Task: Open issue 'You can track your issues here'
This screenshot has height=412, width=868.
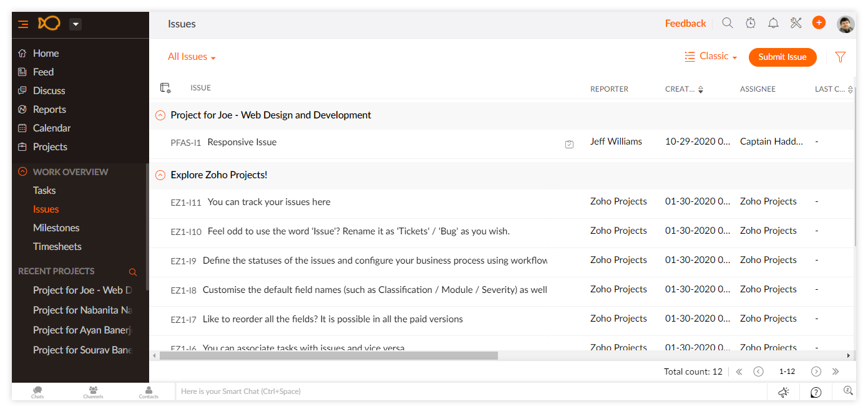Action: (x=269, y=202)
